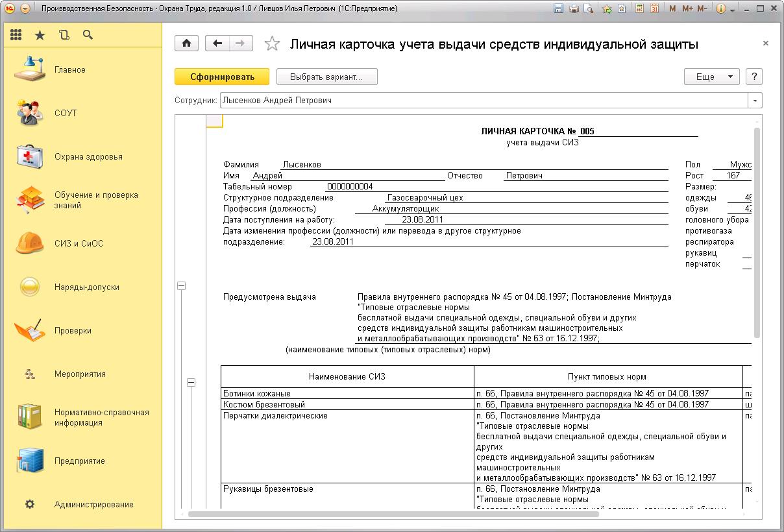Click the horizontal scrollbar of the report
784x532 pixels.
point(389,514)
